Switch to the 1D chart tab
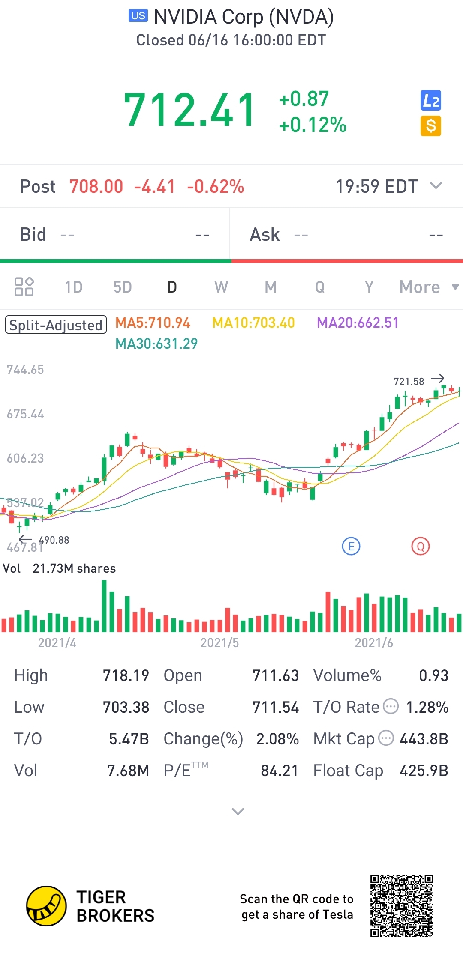This screenshot has height=980, width=463. click(x=73, y=287)
